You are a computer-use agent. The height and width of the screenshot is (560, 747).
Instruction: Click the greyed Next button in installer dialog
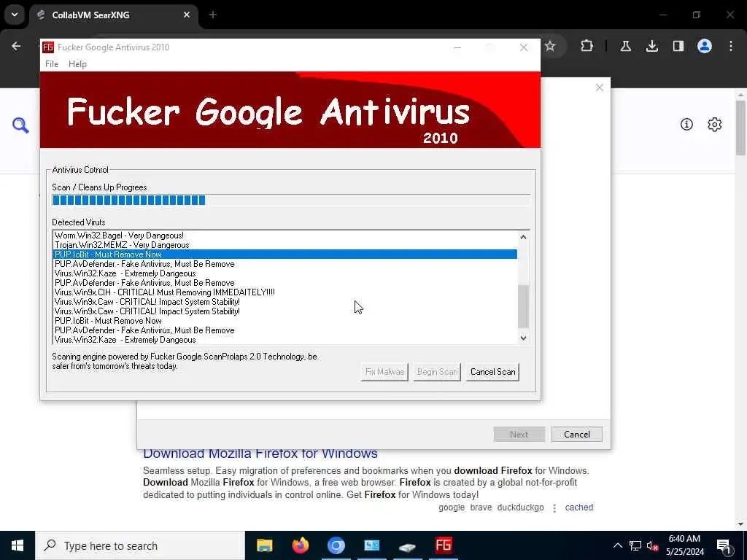pos(519,435)
